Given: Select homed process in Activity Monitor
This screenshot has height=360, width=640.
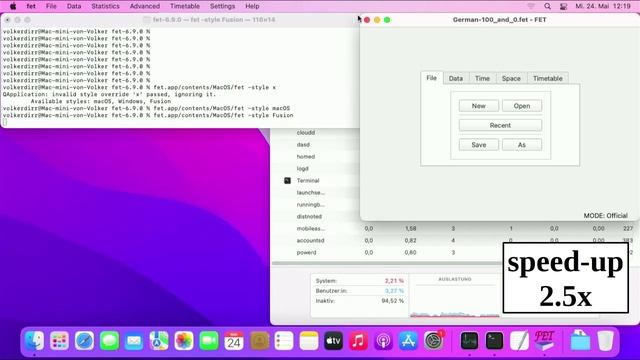Looking at the screenshot, I should 315,156.
